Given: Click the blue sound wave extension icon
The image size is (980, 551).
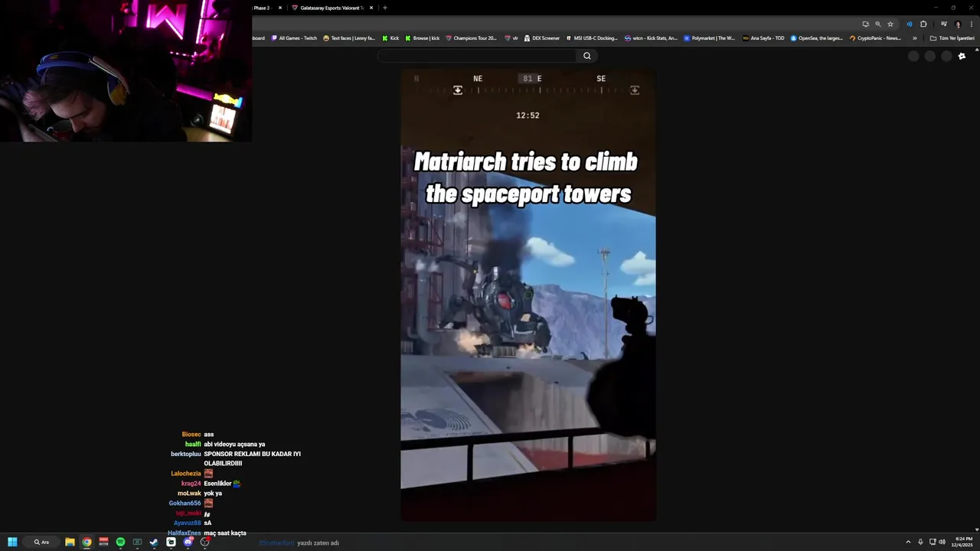Looking at the screenshot, I should 910,24.
